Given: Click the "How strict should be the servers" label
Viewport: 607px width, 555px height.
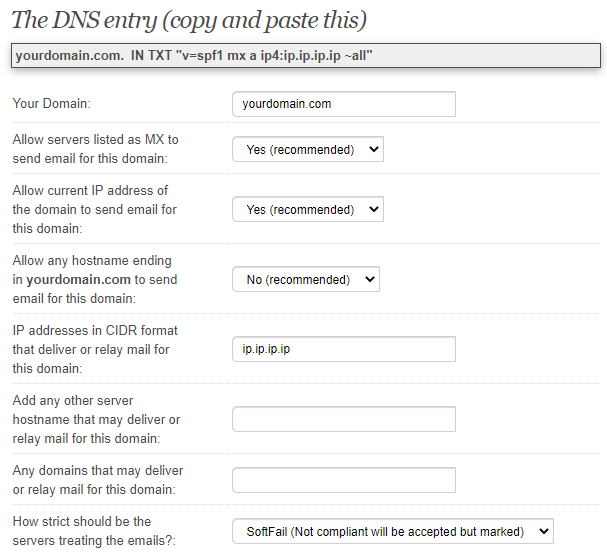Looking at the screenshot, I should [82, 522].
